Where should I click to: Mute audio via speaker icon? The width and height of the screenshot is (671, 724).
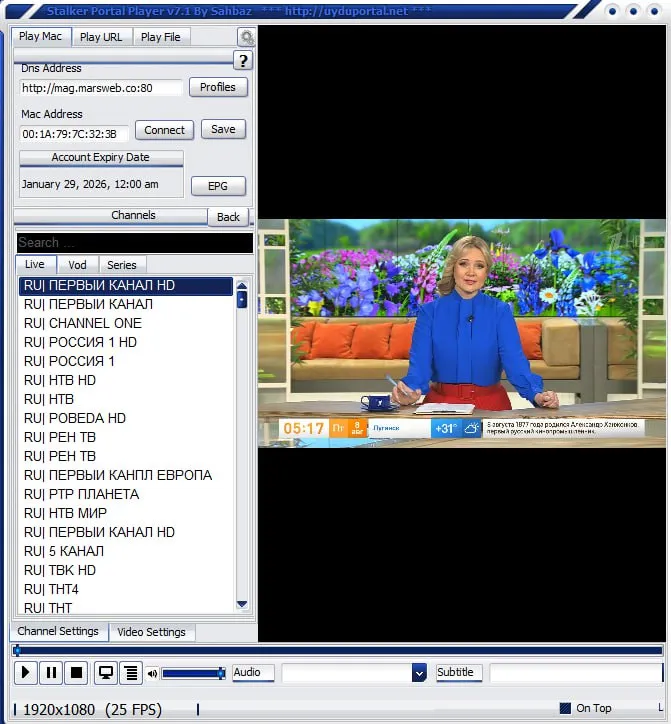152,674
